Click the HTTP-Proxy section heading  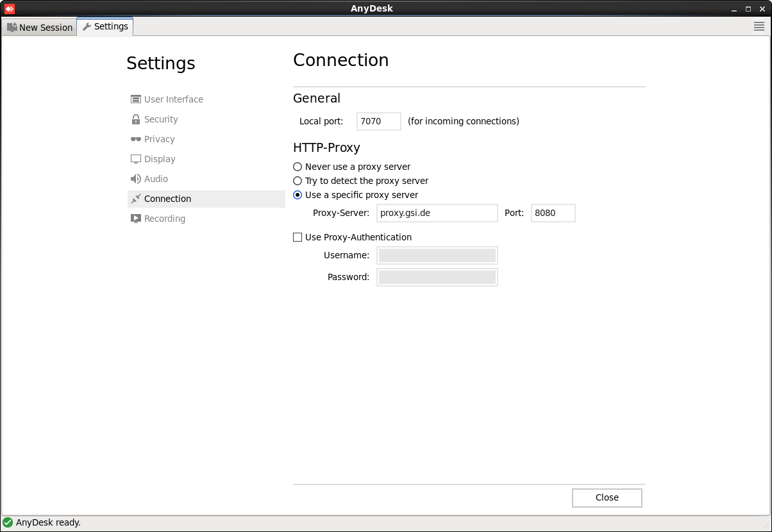click(326, 147)
